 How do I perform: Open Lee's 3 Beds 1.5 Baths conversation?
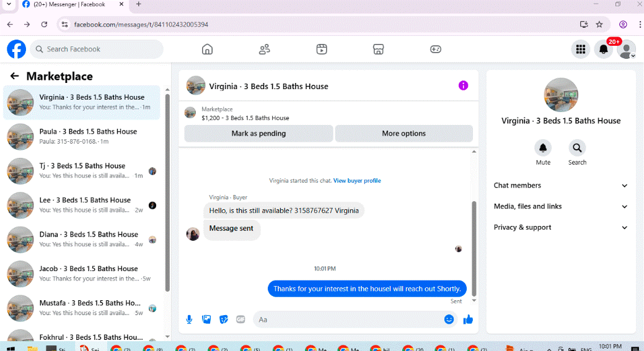tap(81, 205)
